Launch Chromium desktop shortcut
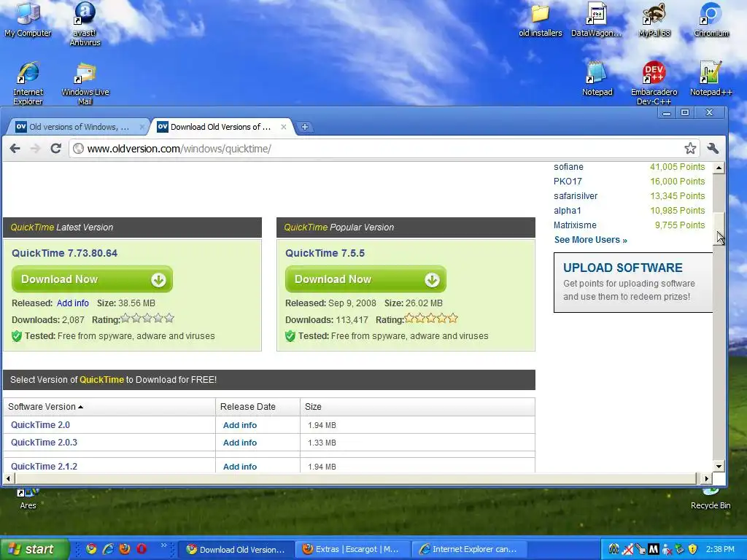The image size is (747, 560). tap(711, 20)
